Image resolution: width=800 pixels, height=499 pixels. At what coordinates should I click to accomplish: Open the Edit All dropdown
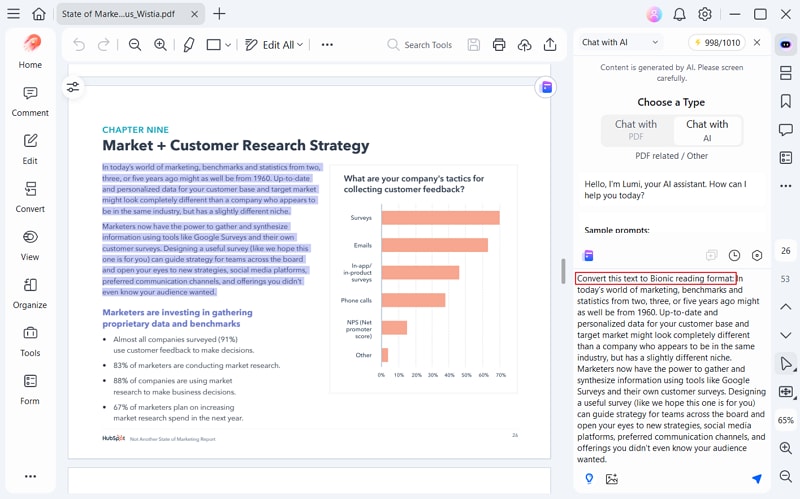[x=274, y=45]
